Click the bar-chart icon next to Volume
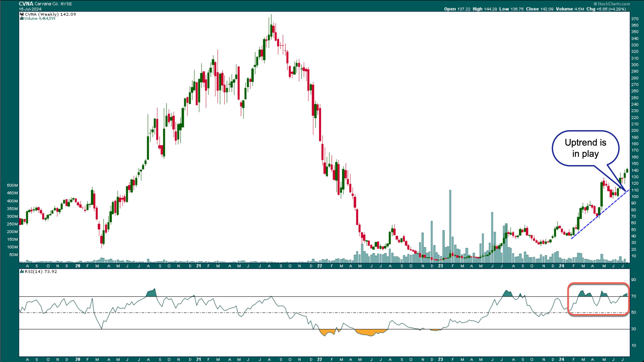 coord(22,19)
